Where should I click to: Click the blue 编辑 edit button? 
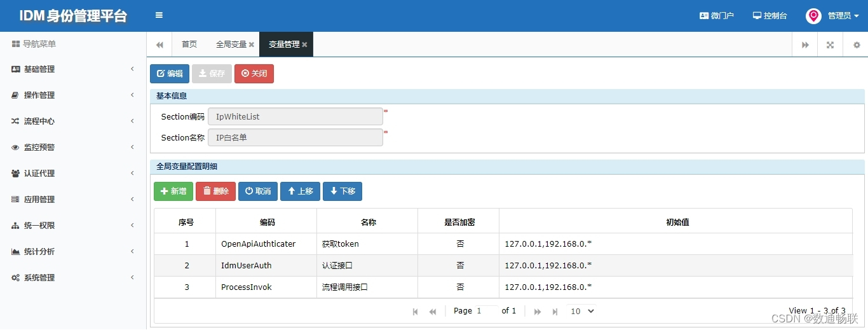tap(170, 74)
